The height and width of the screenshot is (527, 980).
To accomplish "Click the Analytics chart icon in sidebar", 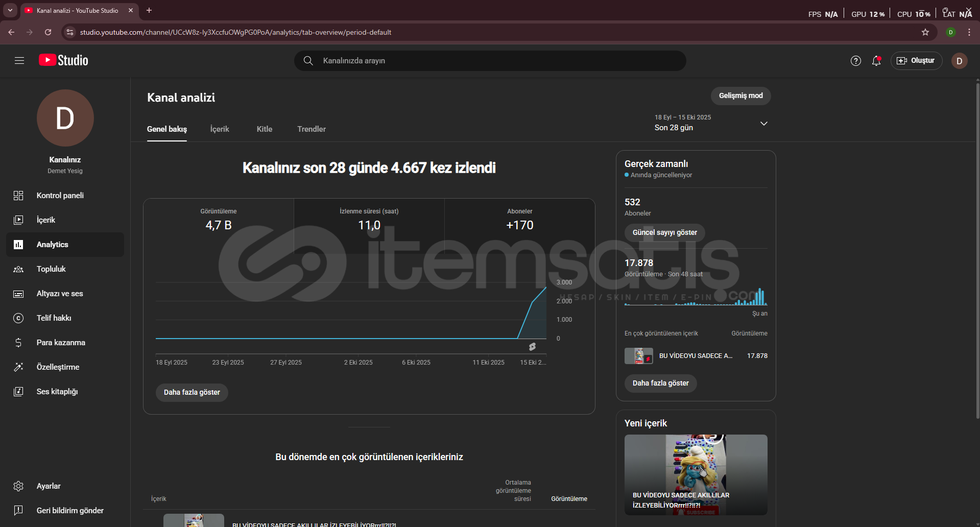I will 18,245.
